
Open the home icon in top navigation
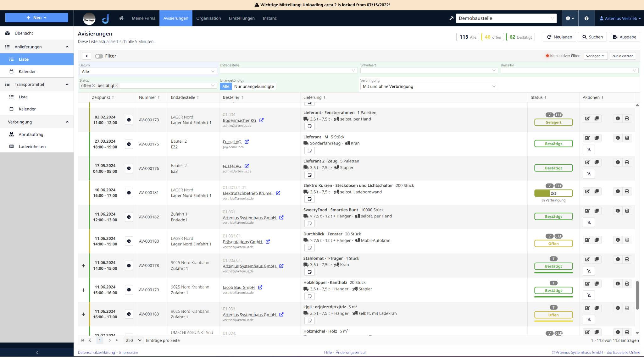(x=121, y=18)
